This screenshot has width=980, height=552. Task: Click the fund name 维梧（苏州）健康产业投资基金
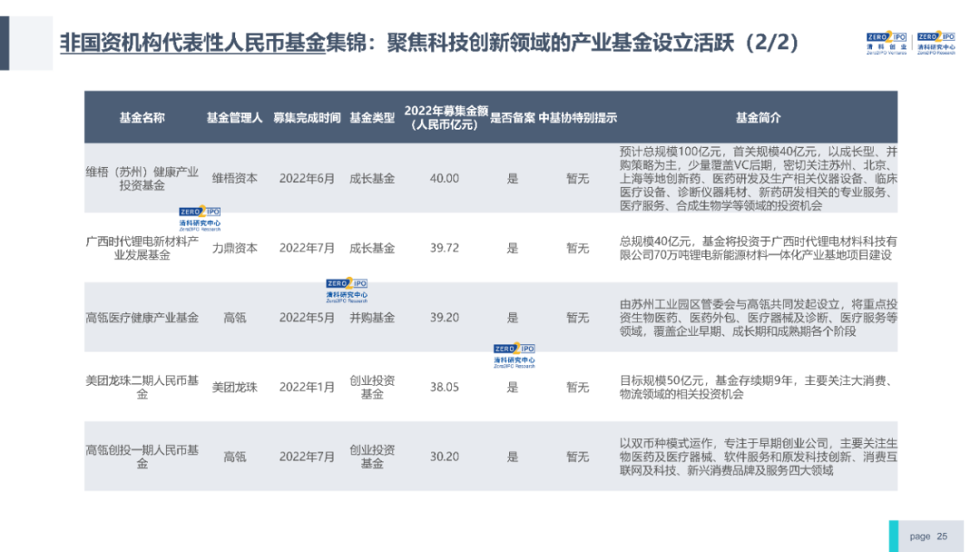(x=142, y=179)
